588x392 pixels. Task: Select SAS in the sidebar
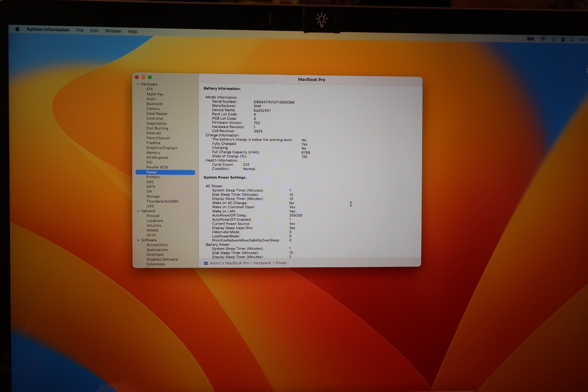pos(150,182)
